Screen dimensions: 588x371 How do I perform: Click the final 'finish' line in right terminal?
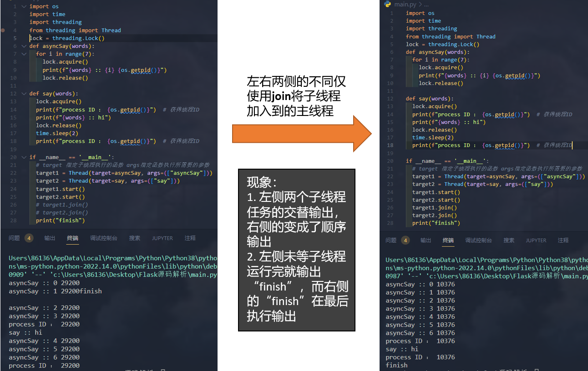[396, 365]
